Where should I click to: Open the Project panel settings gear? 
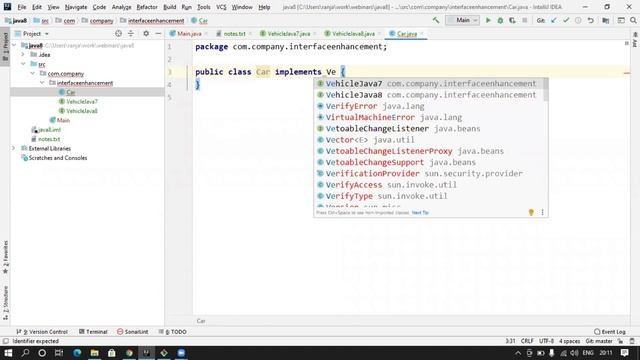pyautogui.click(x=146, y=33)
